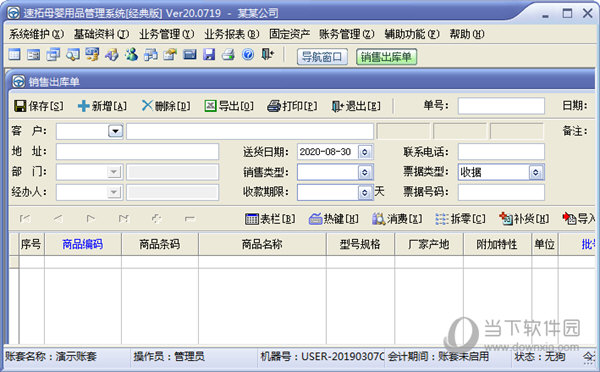Click the green people contacts icon
Image resolution: width=600 pixels, height=372 pixels.
131,55
